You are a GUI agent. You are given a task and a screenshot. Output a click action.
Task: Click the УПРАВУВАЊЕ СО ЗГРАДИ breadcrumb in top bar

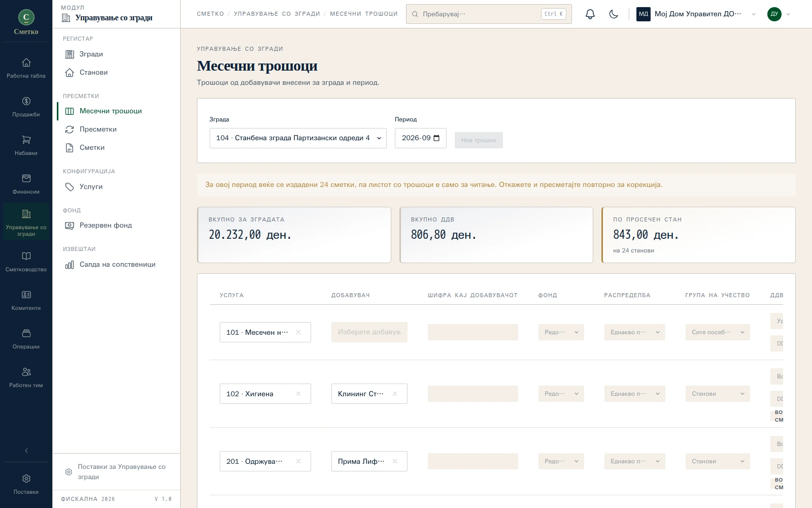click(277, 14)
